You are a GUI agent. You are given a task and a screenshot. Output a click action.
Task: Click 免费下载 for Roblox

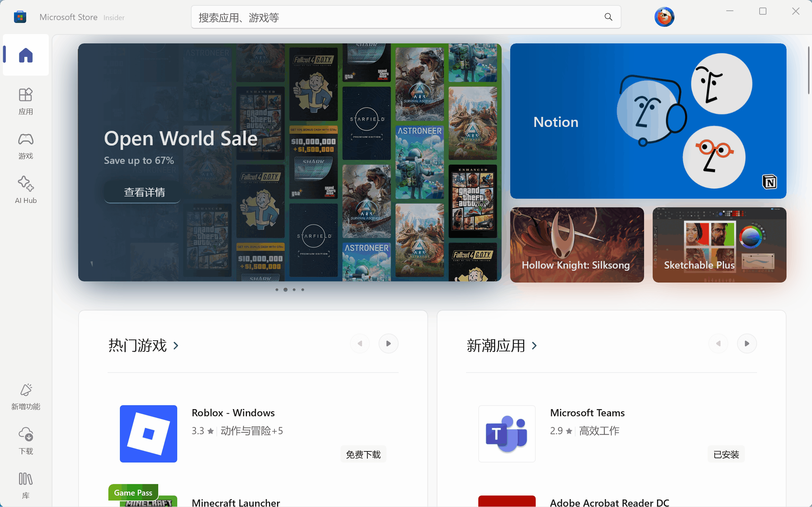363,455
